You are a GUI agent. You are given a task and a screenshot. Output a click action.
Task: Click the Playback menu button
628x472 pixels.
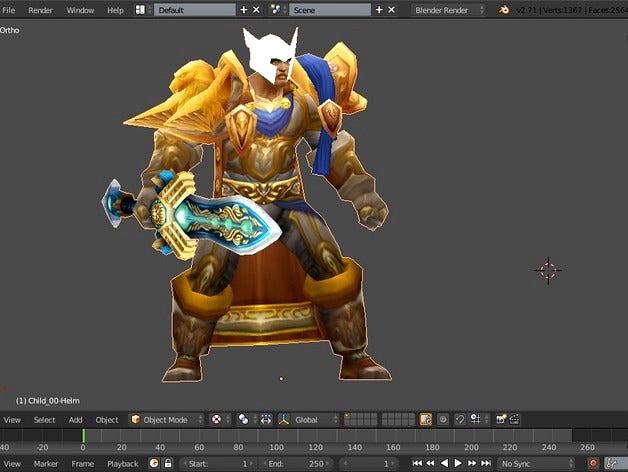122,464
